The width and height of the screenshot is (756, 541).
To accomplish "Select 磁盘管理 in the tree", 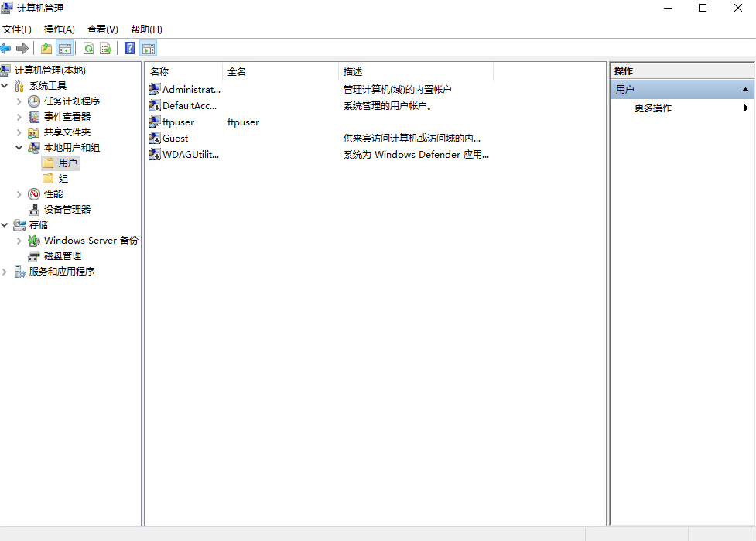I will tap(62, 256).
